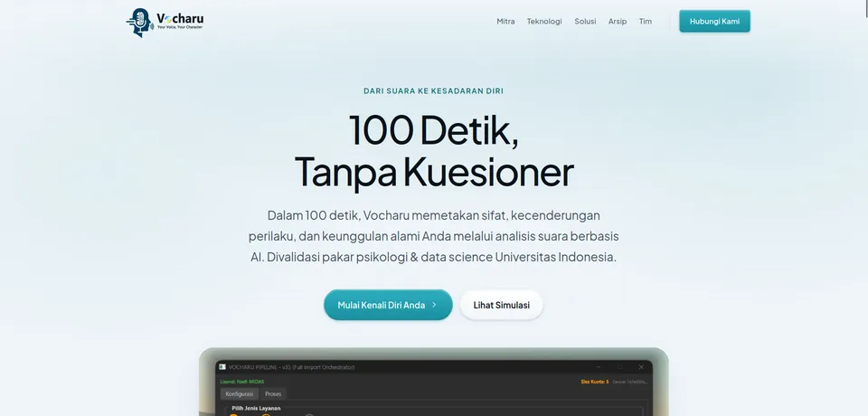Go to the Solusi section
This screenshot has height=416, width=868.
pos(585,22)
